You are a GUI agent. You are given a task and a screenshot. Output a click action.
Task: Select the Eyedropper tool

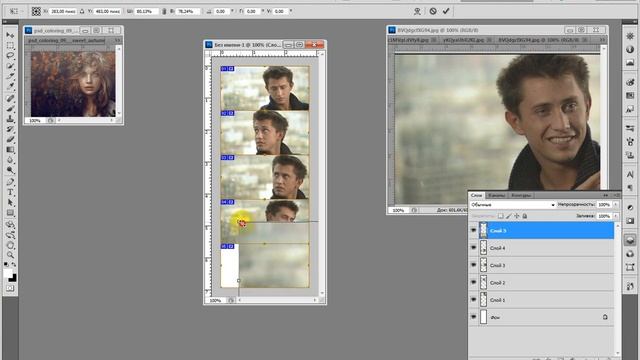[x=10, y=86]
